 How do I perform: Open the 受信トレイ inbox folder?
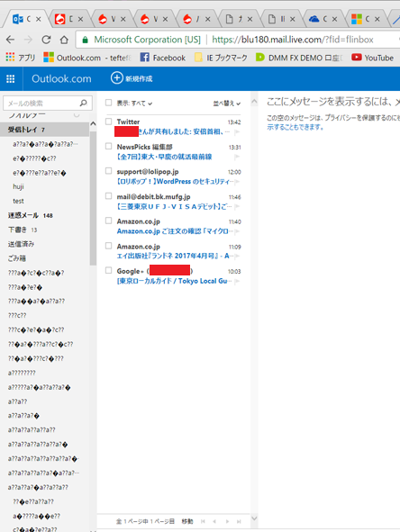pos(44,130)
